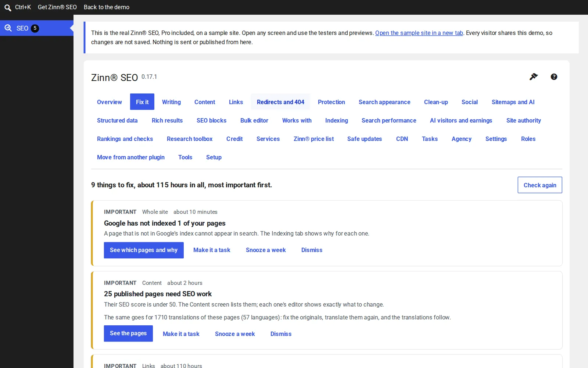588x368 pixels.
Task: Click See which pages and why button
Action: pos(144,250)
